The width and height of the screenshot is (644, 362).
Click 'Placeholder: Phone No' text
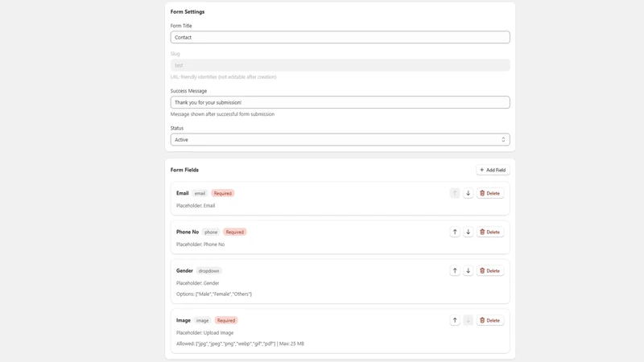pyautogui.click(x=200, y=245)
